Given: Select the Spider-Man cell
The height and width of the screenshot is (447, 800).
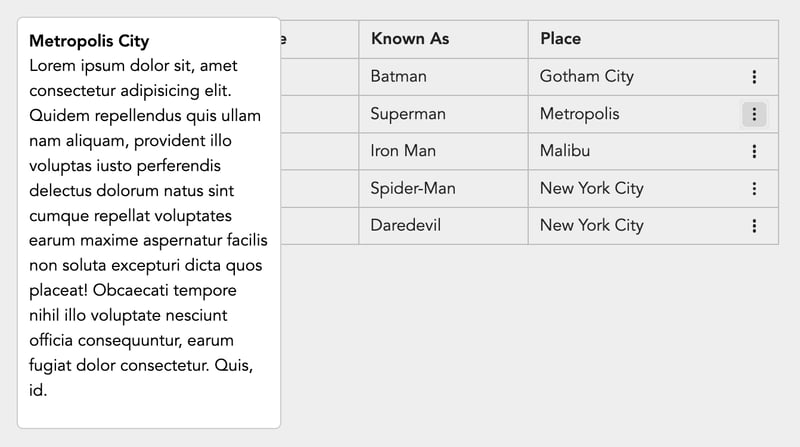Looking at the screenshot, I should (x=443, y=188).
